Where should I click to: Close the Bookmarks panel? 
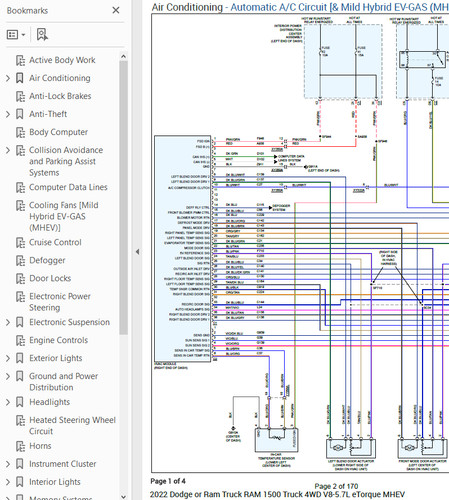116,10
